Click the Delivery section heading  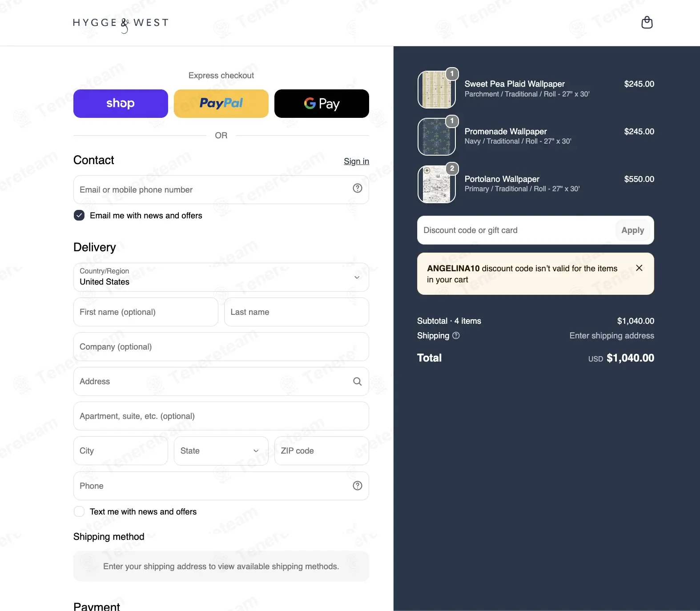[95, 247]
